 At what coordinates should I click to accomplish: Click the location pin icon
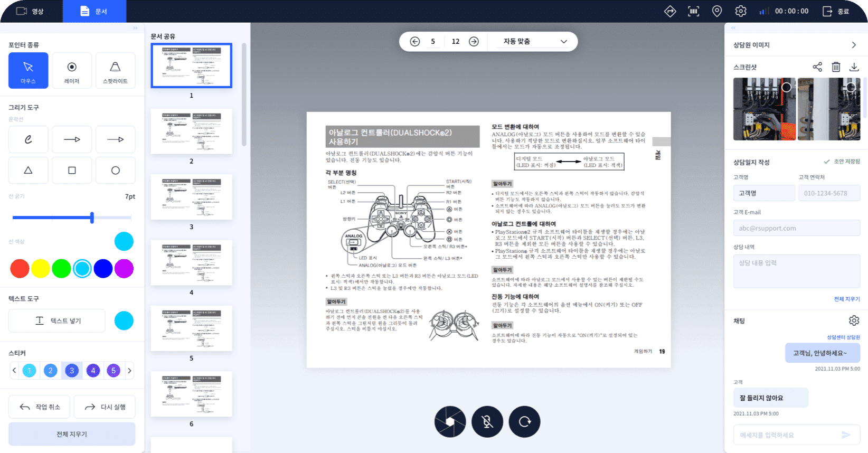coord(717,11)
